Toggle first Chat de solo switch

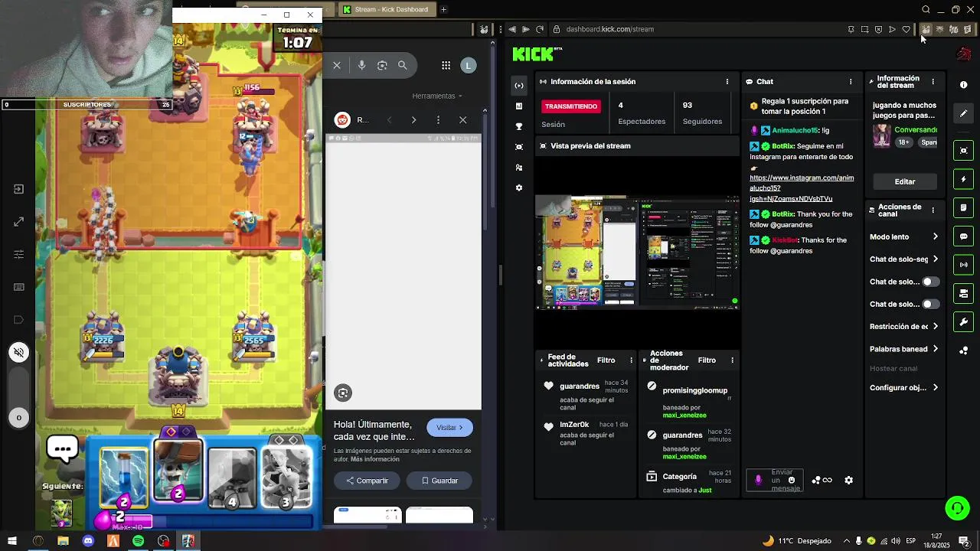click(930, 282)
